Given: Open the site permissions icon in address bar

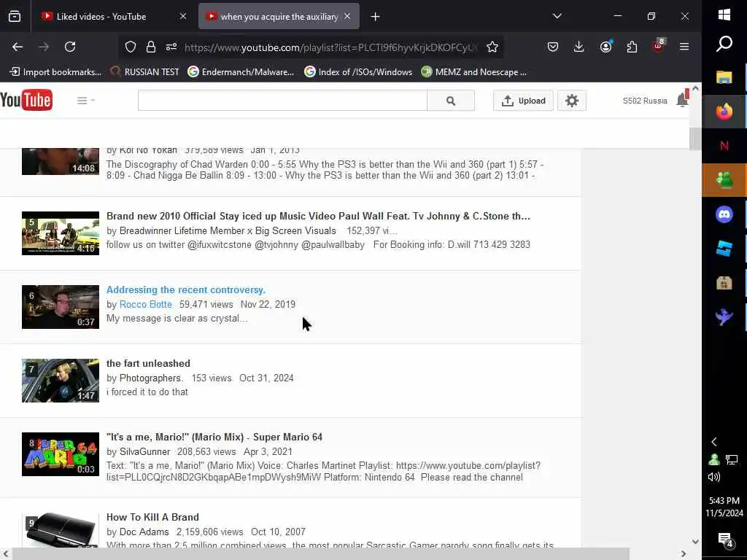Looking at the screenshot, I should (171, 47).
